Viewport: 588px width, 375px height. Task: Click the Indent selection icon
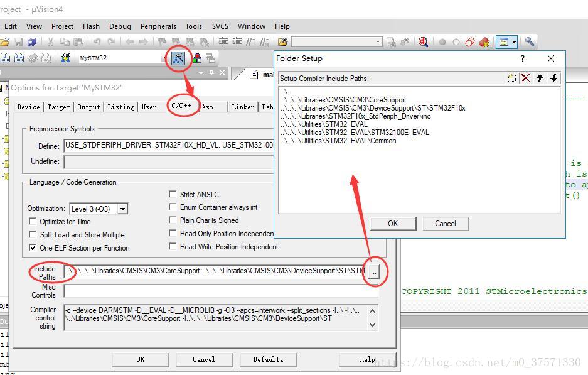coord(223,42)
